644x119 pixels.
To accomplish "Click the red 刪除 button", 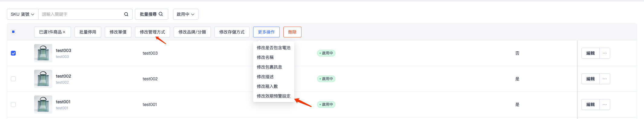I will [x=292, y=32].
